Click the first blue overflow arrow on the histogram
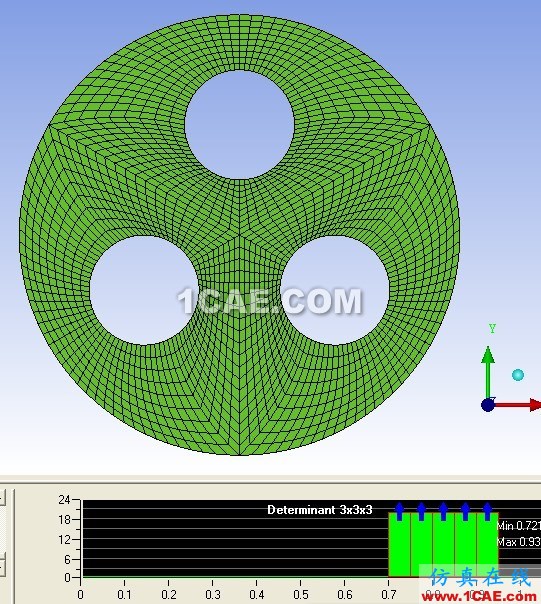541x604 pixels. [400, 512]
